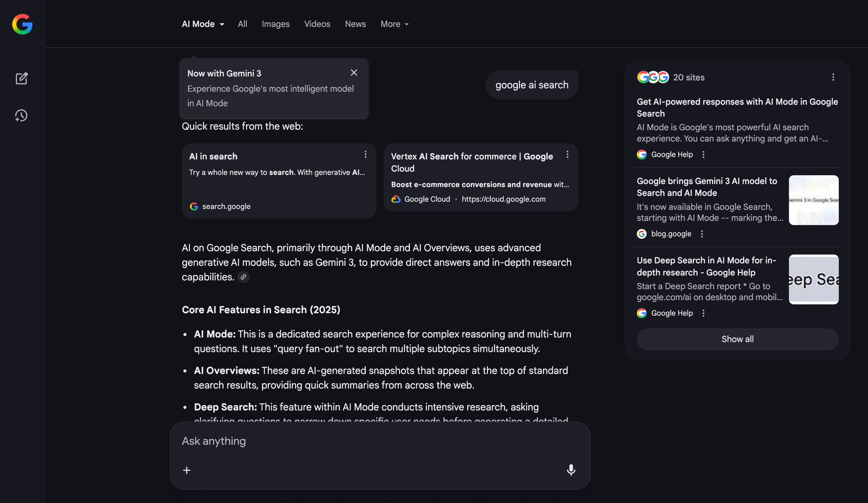The image size is (868, 503).
Task: Open three-dot menu next to blog.google
Action: (702, 234)
